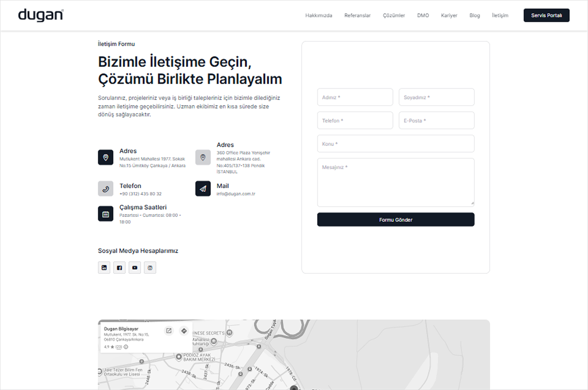Screen dimensions: 588x390
Task: Click the Mail paper plane icon
Action: tap(203, 189)
